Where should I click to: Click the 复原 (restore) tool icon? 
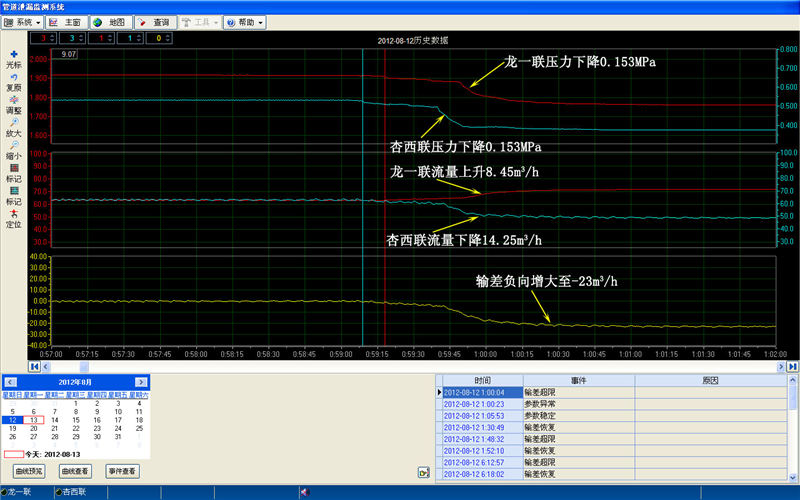[13, 78]
